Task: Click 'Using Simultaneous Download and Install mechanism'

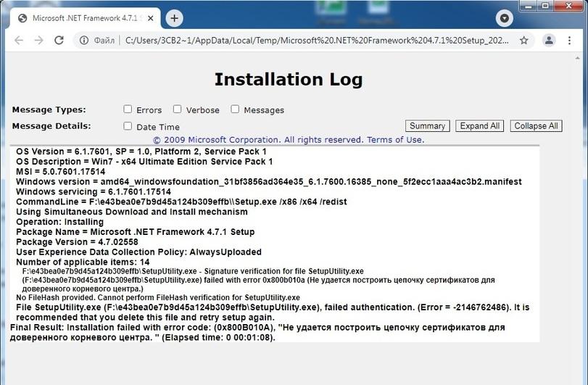Action: 132,212
